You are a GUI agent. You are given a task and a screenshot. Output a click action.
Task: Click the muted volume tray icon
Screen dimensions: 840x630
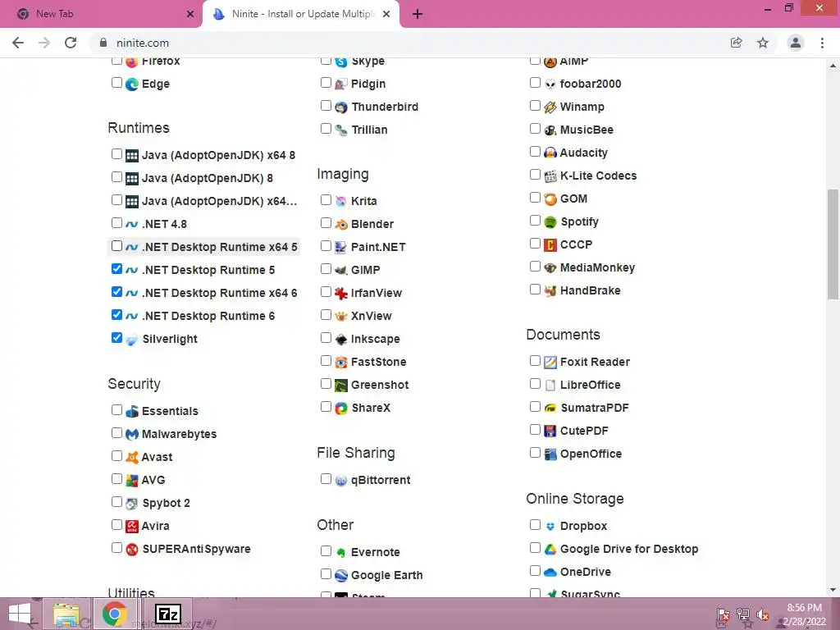pos(763,614)
